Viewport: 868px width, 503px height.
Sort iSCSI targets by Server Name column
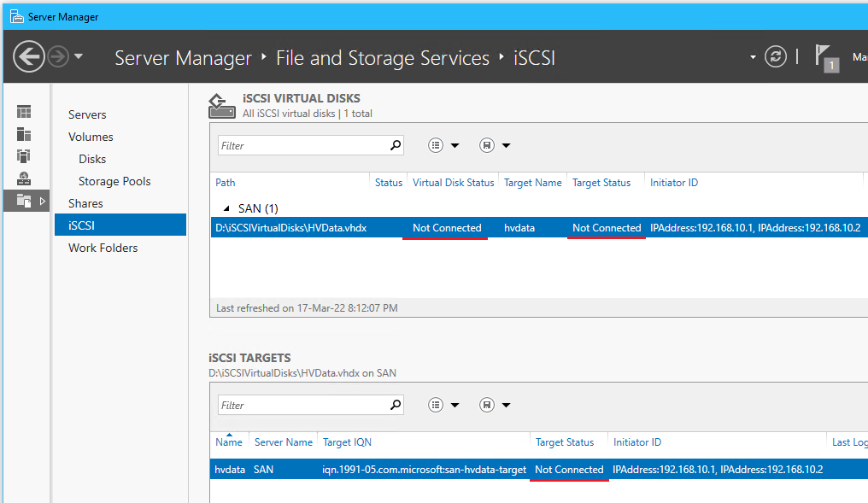284,442
